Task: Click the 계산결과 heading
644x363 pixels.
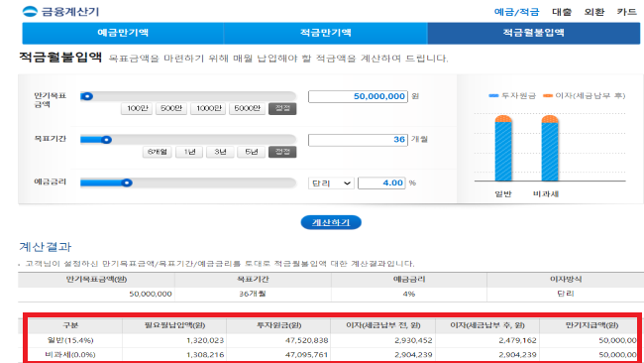Action: click(x=46, y=247)
